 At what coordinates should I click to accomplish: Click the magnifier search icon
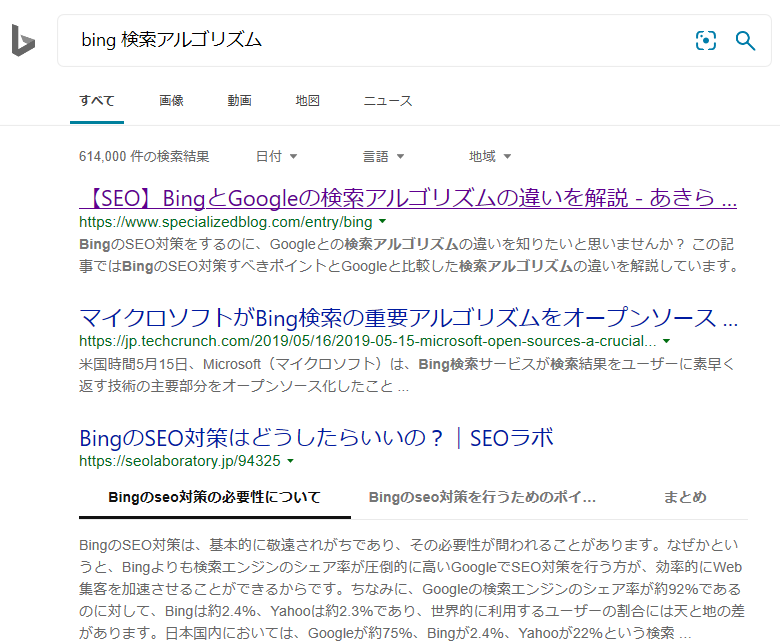(745, 40)
